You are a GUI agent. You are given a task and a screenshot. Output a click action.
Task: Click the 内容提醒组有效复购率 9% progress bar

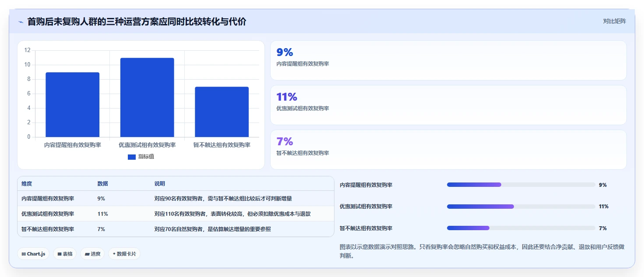pyautogui.click(x=521, y=185)
